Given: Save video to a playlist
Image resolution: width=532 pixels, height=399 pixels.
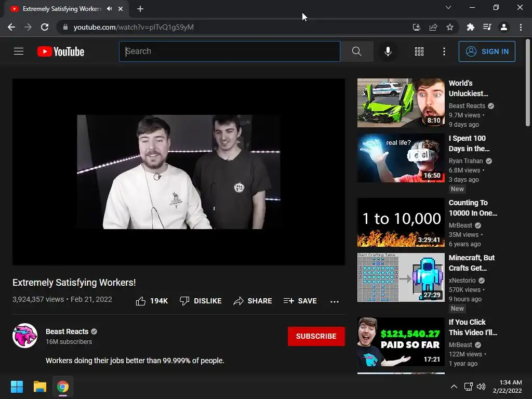Looking at the screenshot, I should pyautogui.click(x=300, y=301).
